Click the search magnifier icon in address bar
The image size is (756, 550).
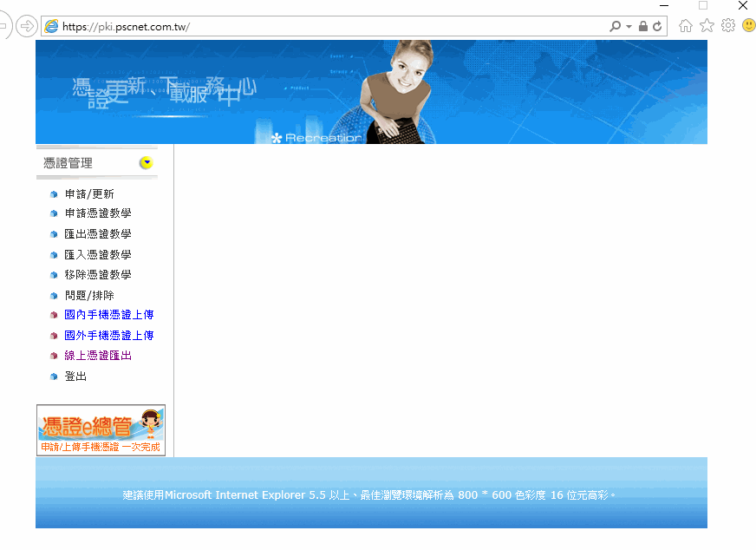click(616, 26)
